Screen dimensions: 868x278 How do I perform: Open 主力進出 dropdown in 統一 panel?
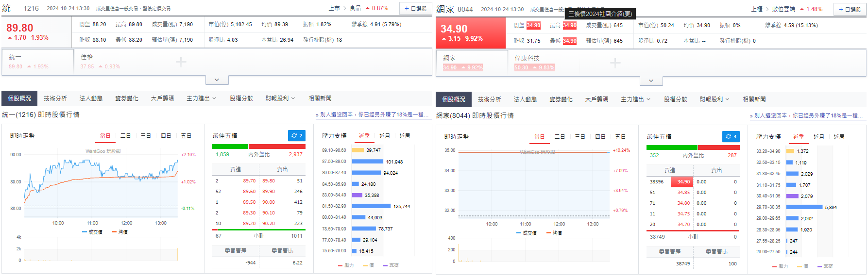pos(201,98)
